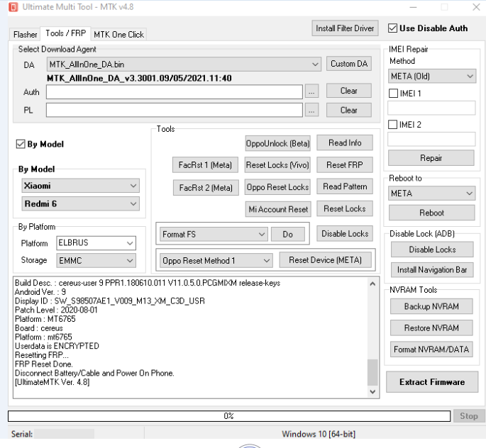Click the Reboot button
486x448 pixels.
[432, 213]
